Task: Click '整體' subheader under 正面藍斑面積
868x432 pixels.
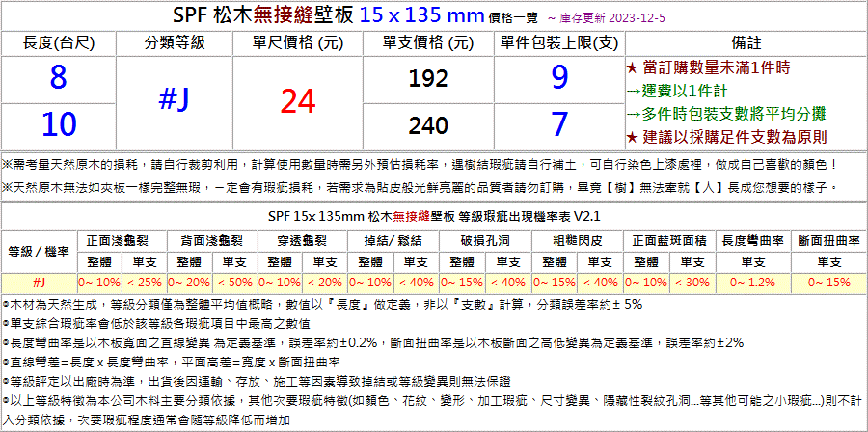Action: [x=645, y=261]
